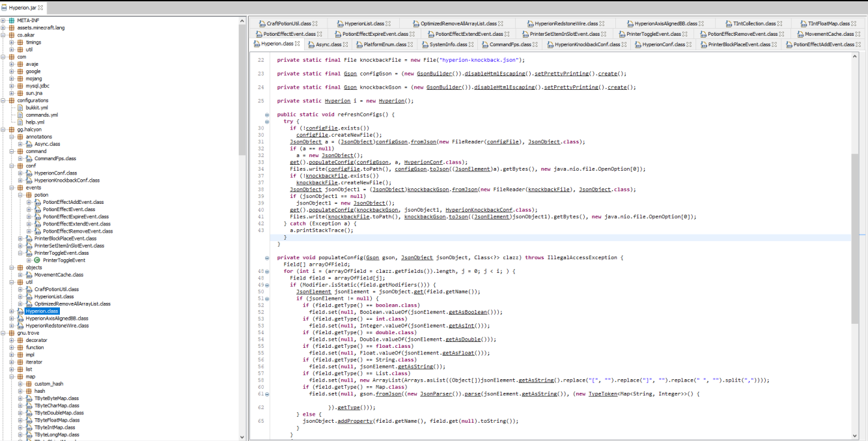Select HyperionAxisAlignedBB.class in the tree

coord(57,319)
